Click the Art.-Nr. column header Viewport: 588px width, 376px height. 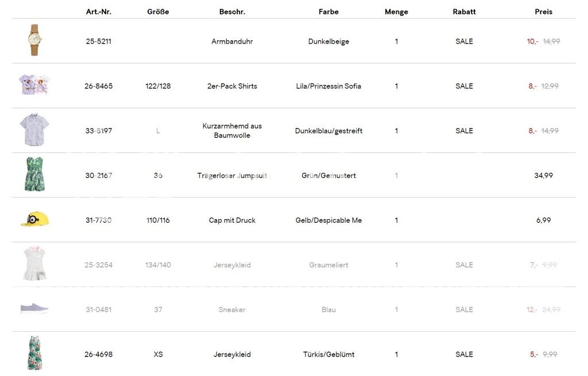pos(99,11)
